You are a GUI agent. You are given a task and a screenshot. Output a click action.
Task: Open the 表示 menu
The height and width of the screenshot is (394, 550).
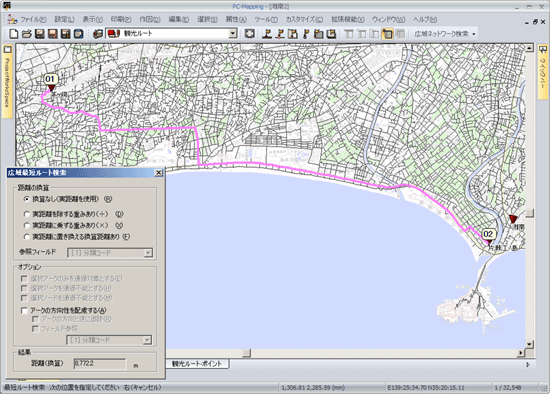[x=93, y=19]
